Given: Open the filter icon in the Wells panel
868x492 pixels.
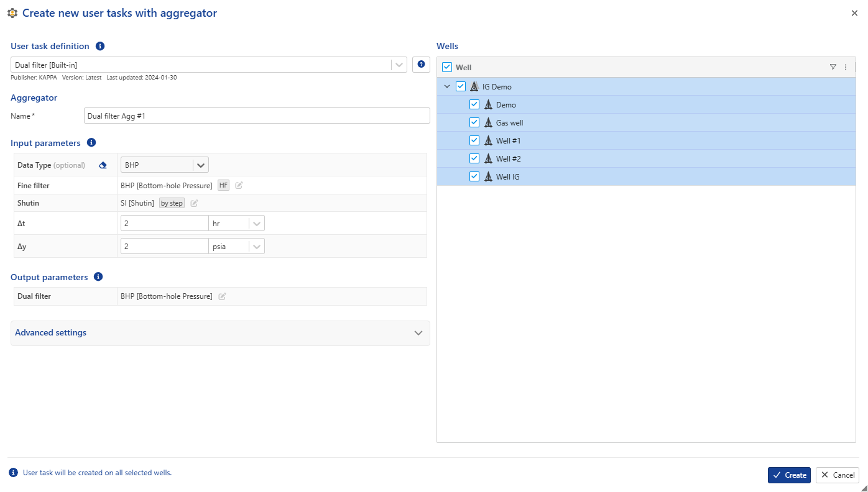Looking at the screenshot, I should coord(833,66).
